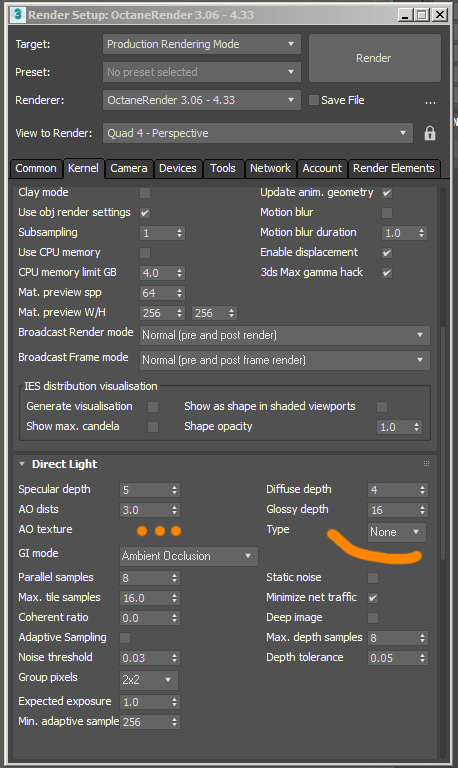Viewport: 458px width, 768px height.
Task: Toggle the Static noise checkbox
Action: [x=373, y=578]
